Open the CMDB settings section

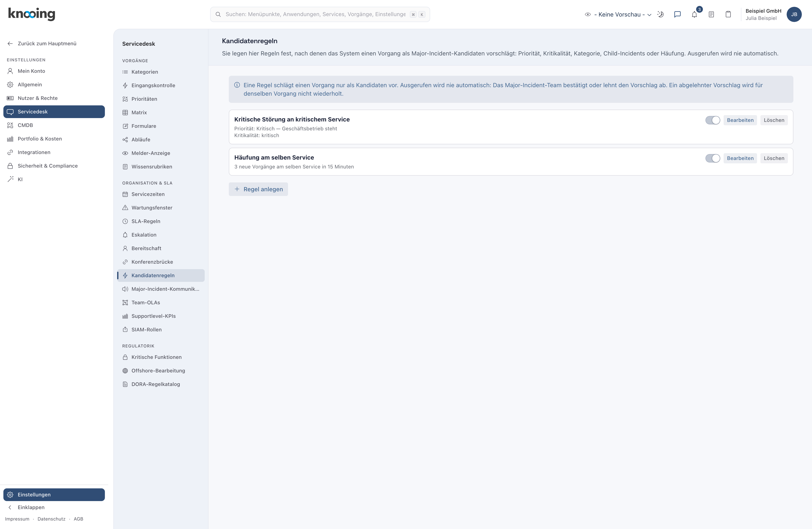[x=54, y=125]
